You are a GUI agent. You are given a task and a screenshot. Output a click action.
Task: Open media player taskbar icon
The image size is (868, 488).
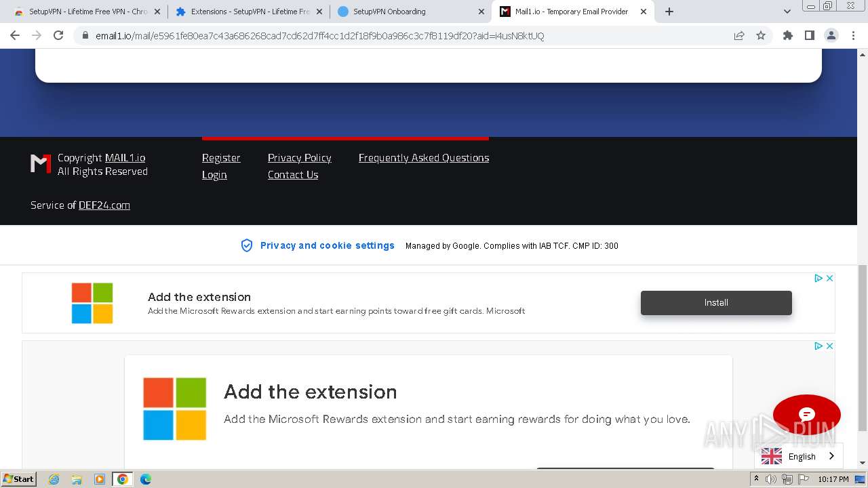(x=100, y=479)
